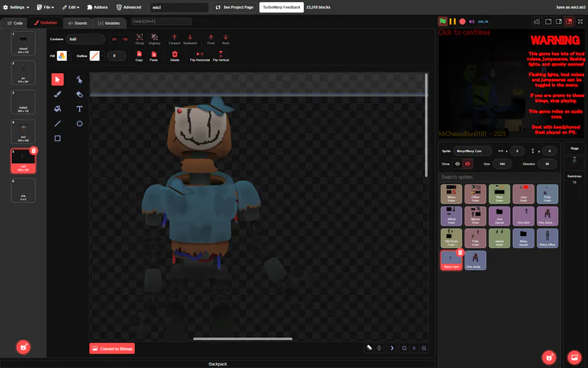
Task: Click the Copy icon
Action: tap(139, 56)
